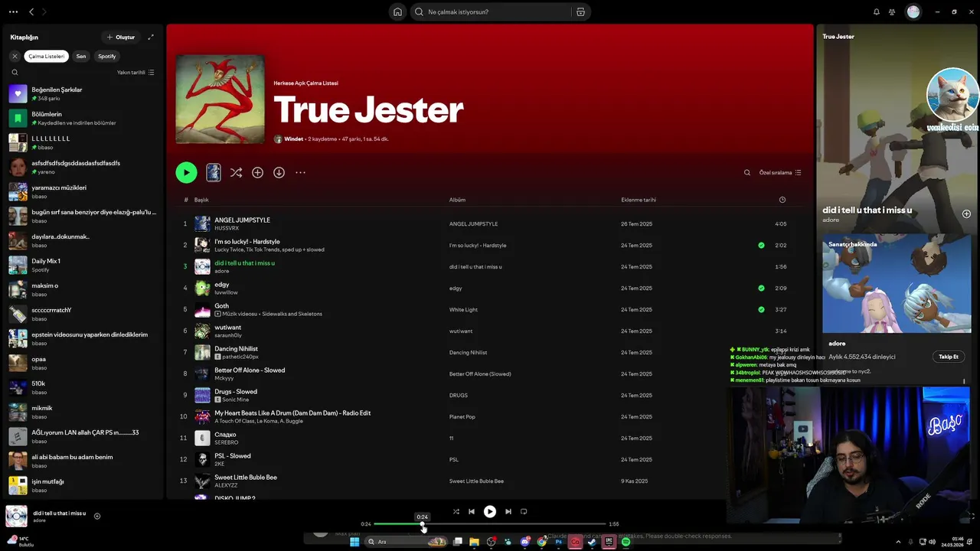This screenshot has height=551, width=980.
Task: Go back with the left arrow
Action: (31, 11)
